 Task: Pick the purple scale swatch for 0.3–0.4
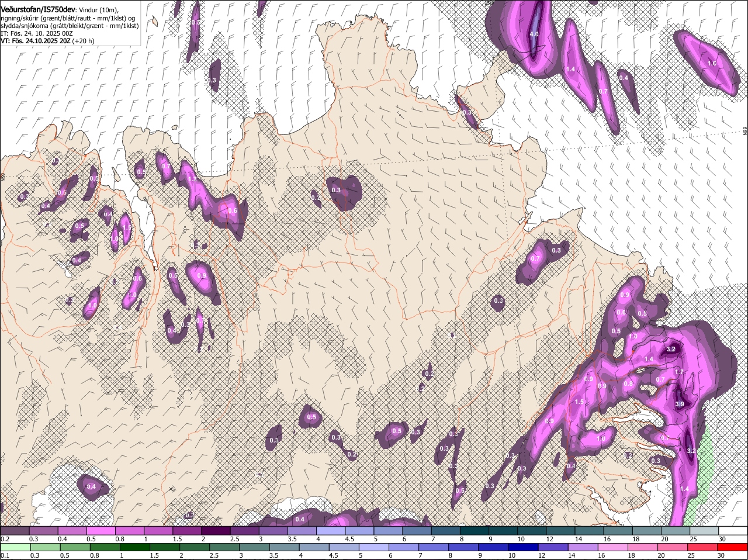pyautogui.click(x=43, y=531)
